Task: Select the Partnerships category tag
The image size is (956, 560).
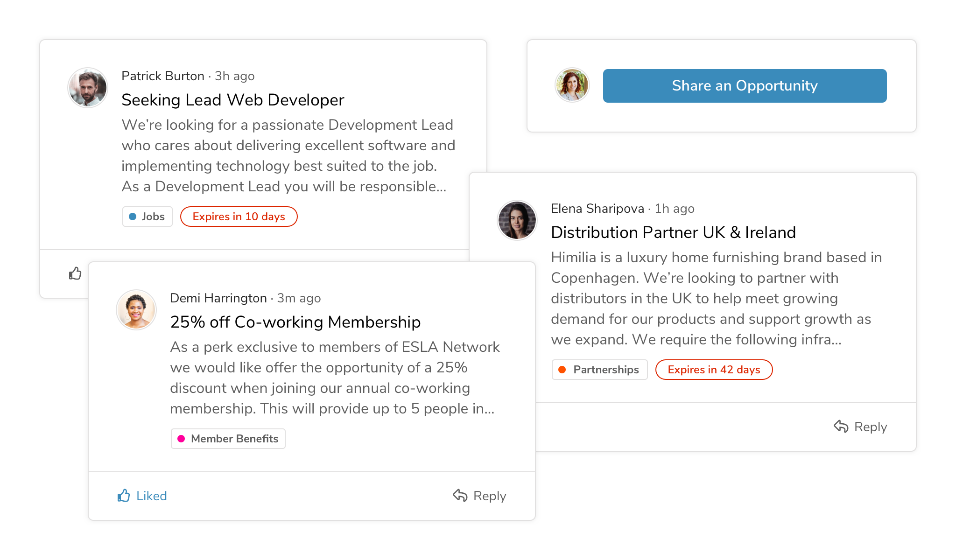Action: click(600, 370)
